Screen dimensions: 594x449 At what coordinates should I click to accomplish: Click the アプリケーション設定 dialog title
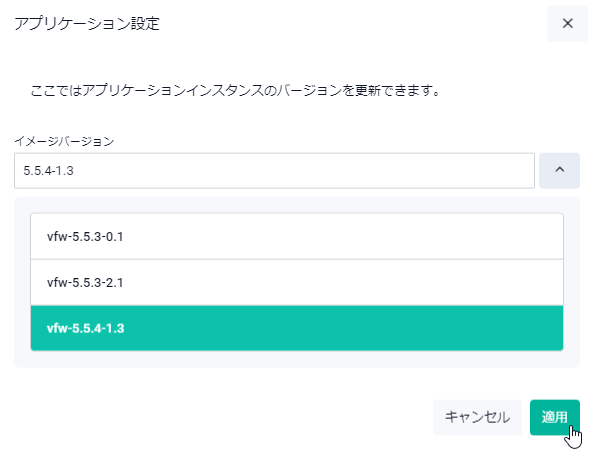click(87, 23)
